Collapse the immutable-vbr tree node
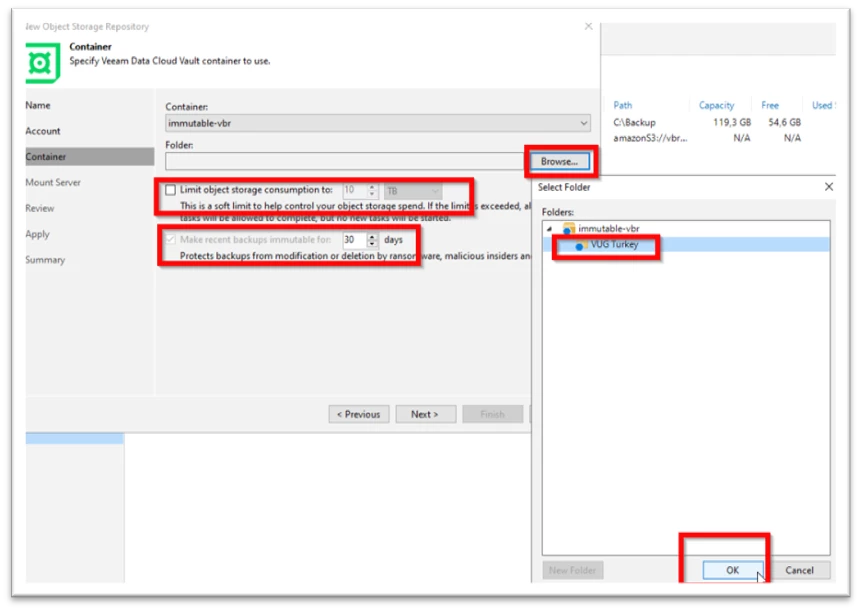 [x=549, y=228]
